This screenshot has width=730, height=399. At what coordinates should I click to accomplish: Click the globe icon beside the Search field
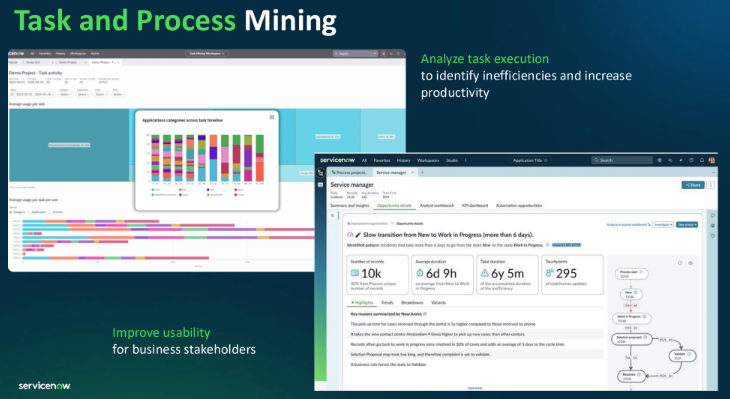pos(659,160)
